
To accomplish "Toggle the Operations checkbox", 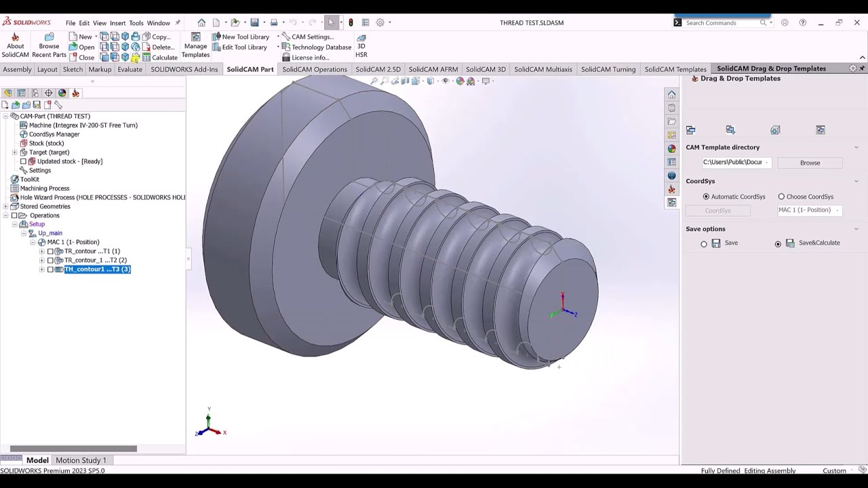I will pos(14,216).
